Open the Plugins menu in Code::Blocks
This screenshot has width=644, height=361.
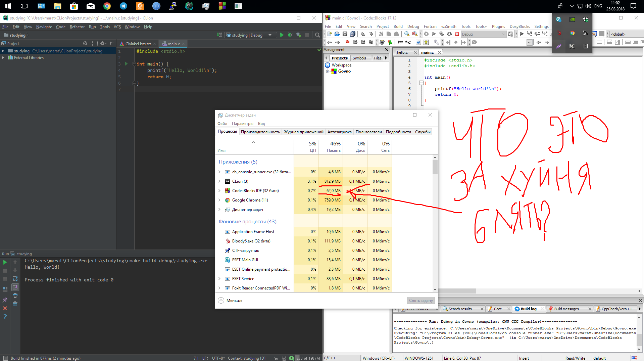498,27
